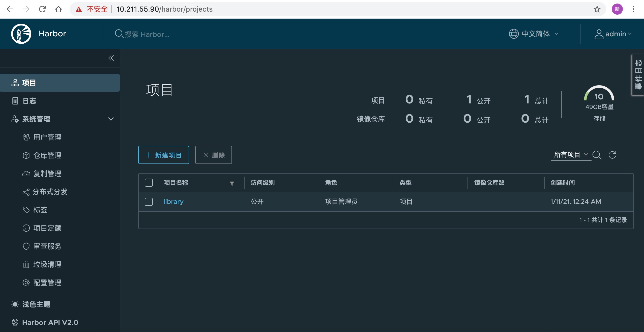
Task: Select all projects checkbox in header
Action: click(x=149, y=183)
